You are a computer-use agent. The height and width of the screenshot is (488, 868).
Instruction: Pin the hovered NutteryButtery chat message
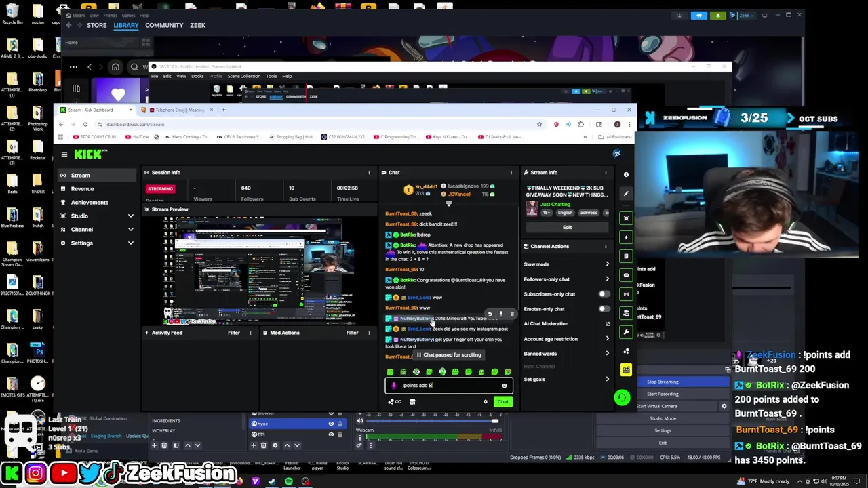[500, 314]
